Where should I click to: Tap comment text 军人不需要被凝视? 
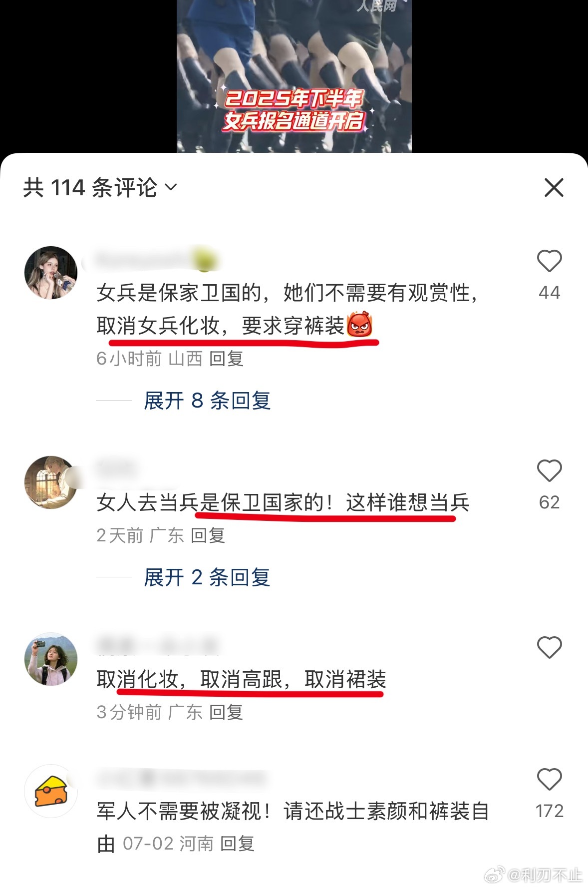point(184,812)
